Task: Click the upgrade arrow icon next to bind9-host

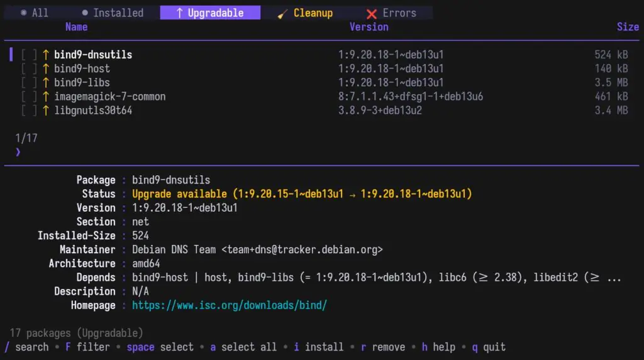Action: coord(46,68)
